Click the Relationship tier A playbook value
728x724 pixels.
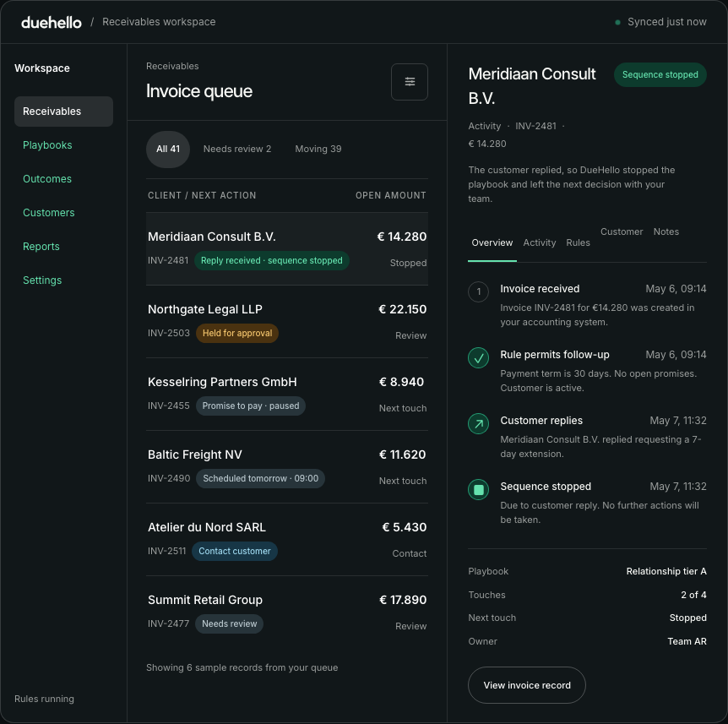(666, 572)
